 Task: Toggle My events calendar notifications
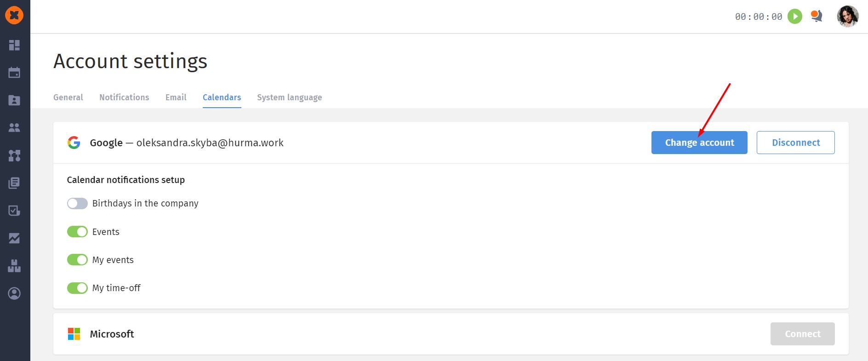tap(77, 260)
